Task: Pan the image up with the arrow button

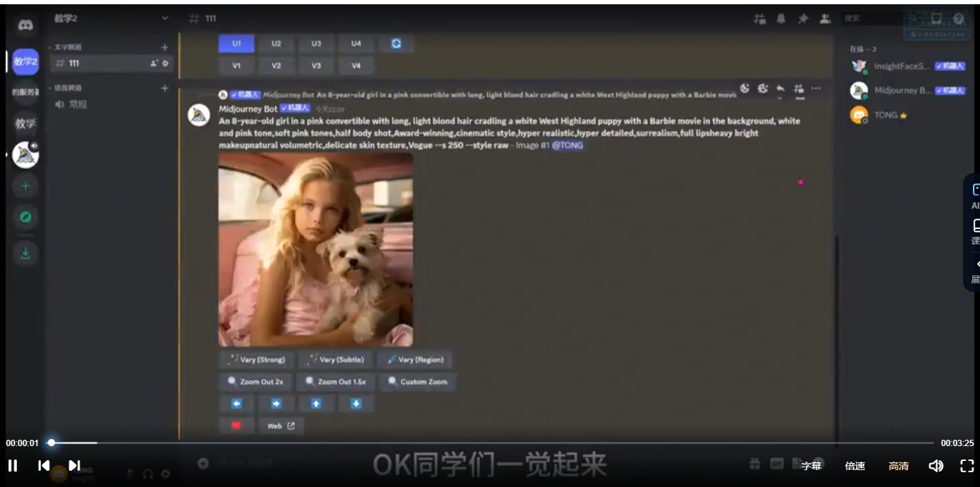Action: click(316, 404)
